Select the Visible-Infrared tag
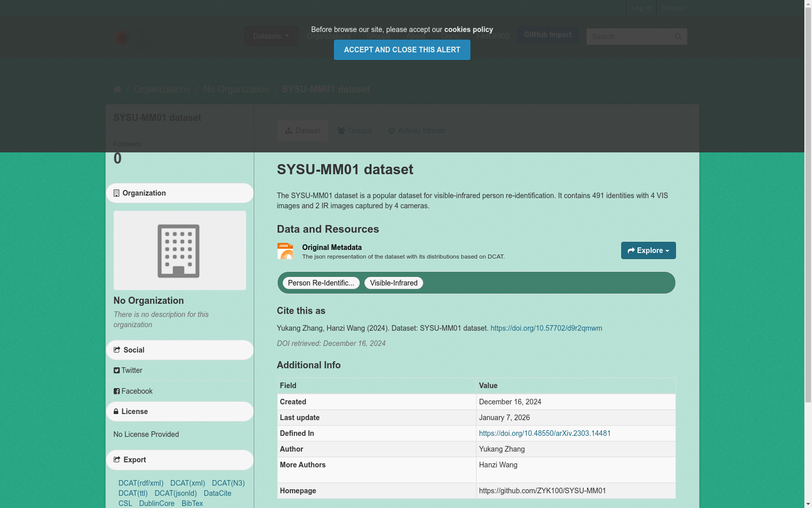Screen dimensions: 812x508 pos(394,283)
